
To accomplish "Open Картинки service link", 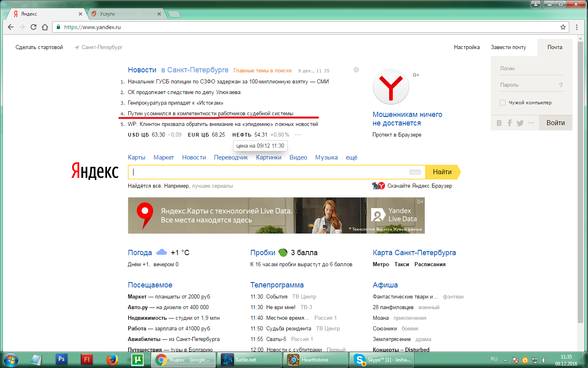I will [x=269, y=157].
